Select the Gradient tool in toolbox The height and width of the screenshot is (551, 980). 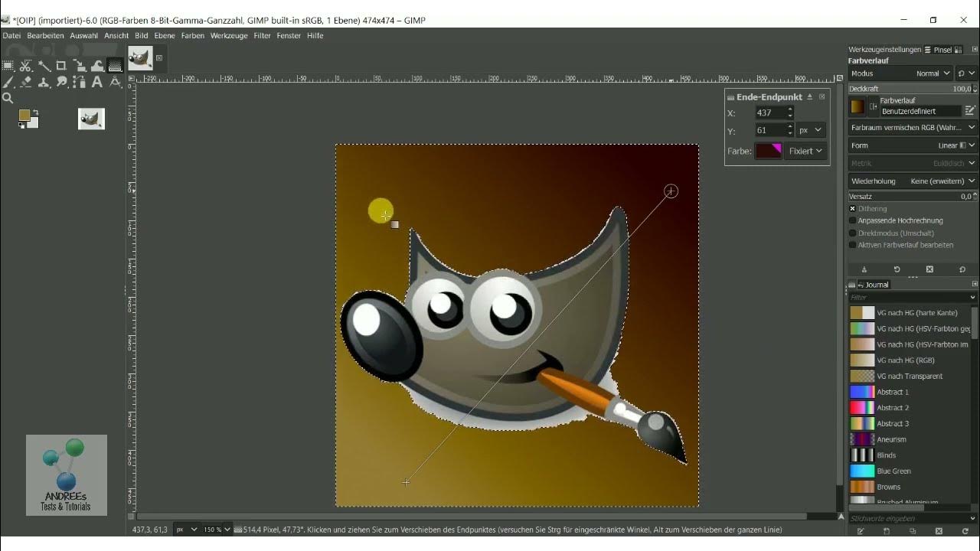[115, 66]
